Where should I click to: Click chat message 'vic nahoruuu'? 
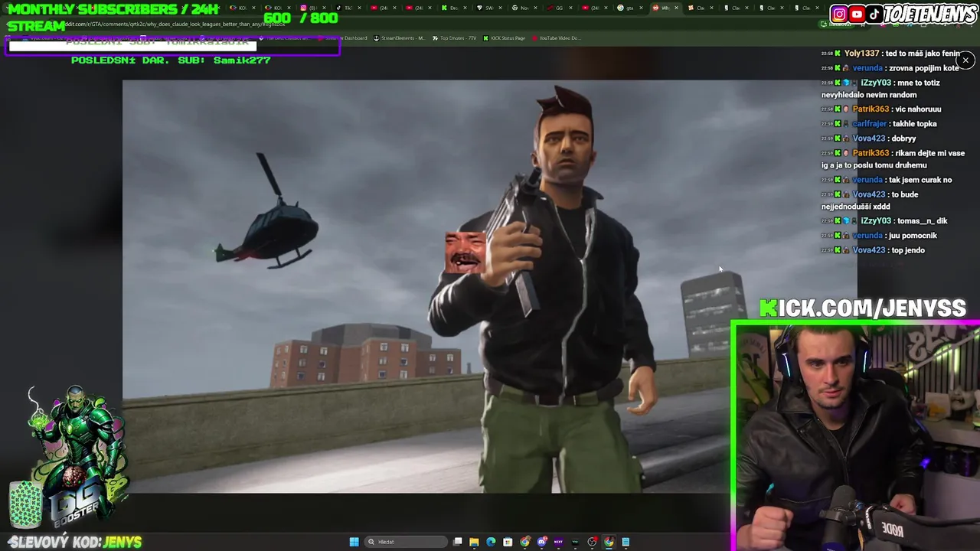(x=918, y=109)
